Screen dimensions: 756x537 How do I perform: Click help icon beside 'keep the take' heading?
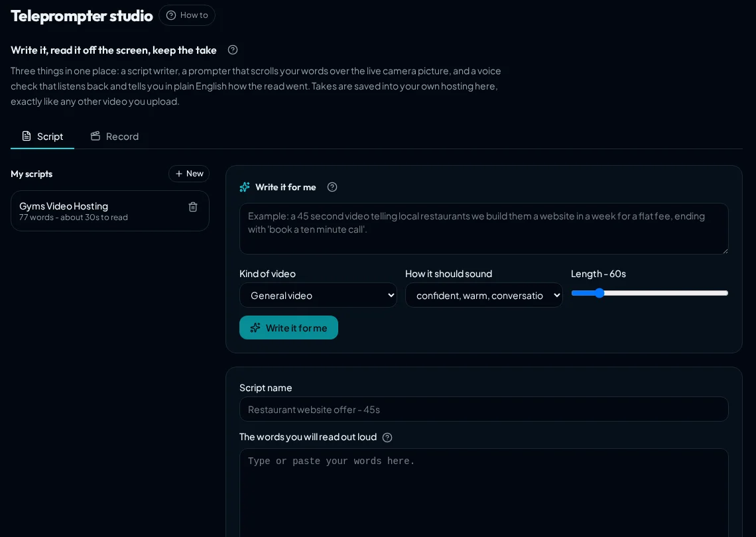[233, 50]
